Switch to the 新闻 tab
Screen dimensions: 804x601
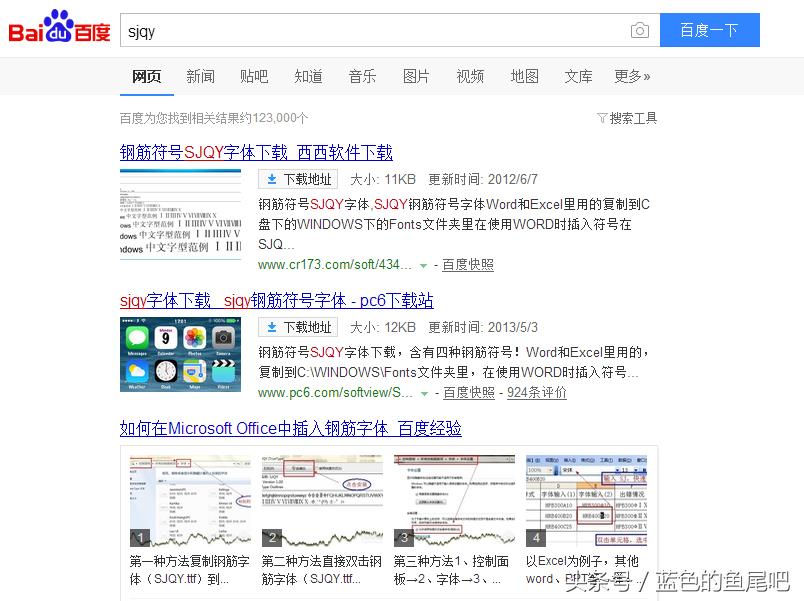tap(200, 76)
